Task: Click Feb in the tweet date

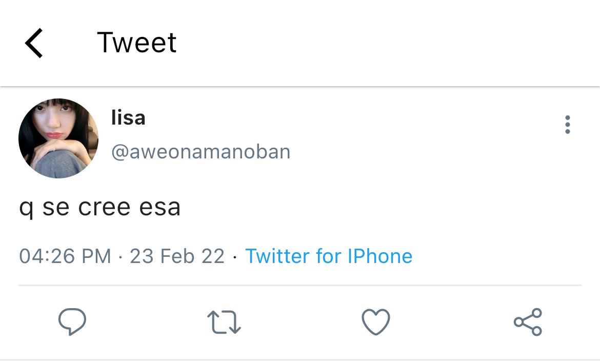Action: click(x=177, y=256)
